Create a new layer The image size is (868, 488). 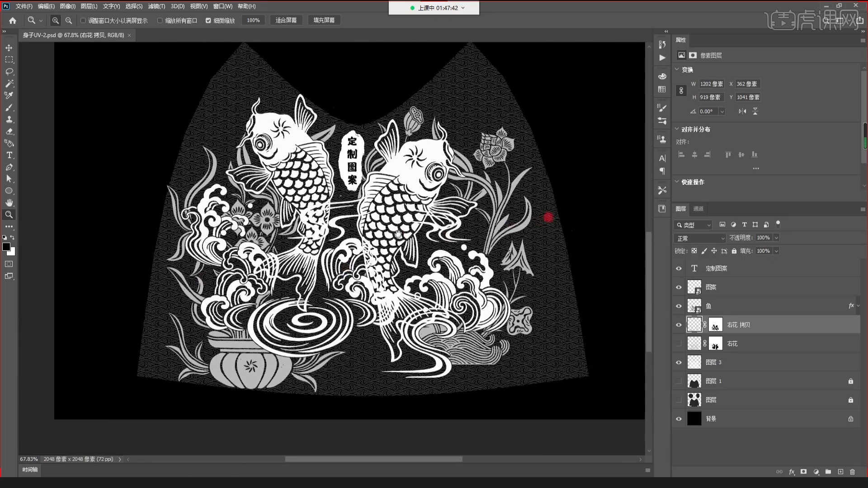[x=840, y=472]
